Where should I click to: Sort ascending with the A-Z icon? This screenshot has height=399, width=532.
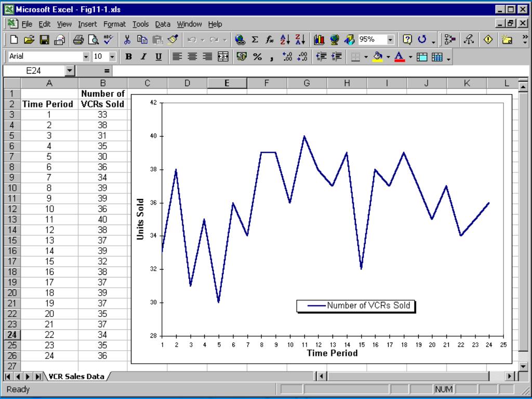[x=285, y=39]
